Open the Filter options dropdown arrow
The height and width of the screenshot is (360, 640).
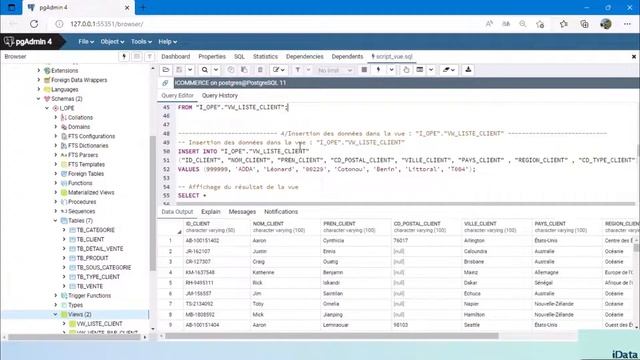(x=309, y=70)
